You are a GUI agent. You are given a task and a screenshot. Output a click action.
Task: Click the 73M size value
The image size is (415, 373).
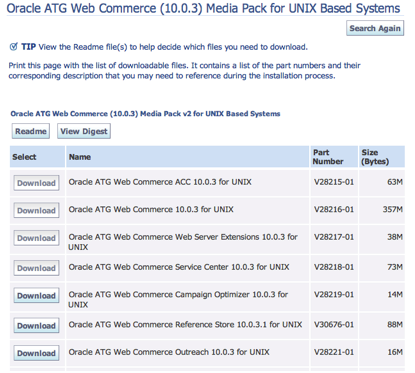395,267
